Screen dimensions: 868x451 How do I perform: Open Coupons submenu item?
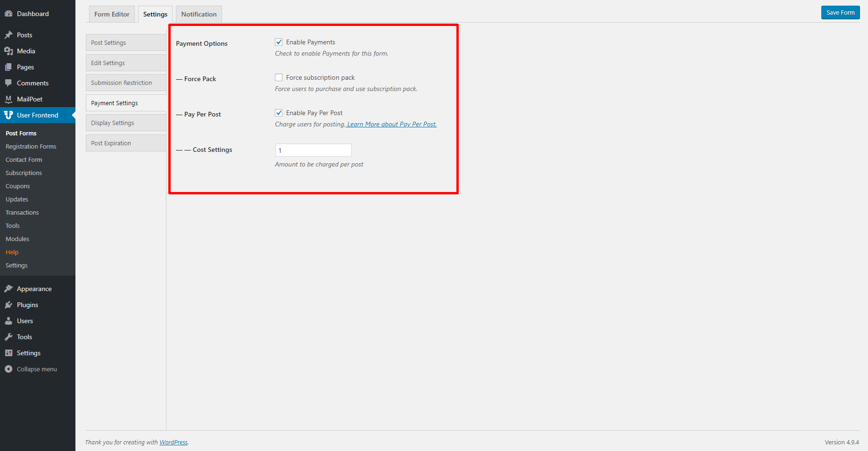[x=18, y=186]
